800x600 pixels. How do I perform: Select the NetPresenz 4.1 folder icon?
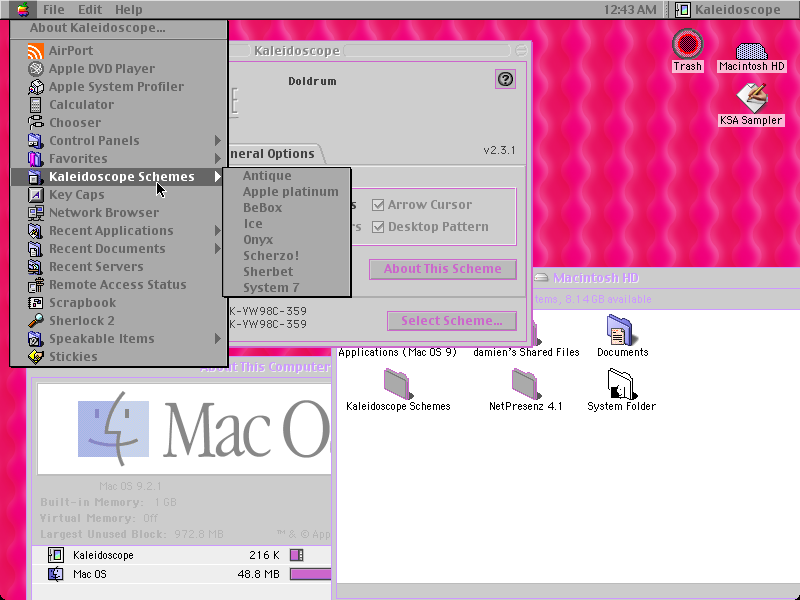click(526, 384)
